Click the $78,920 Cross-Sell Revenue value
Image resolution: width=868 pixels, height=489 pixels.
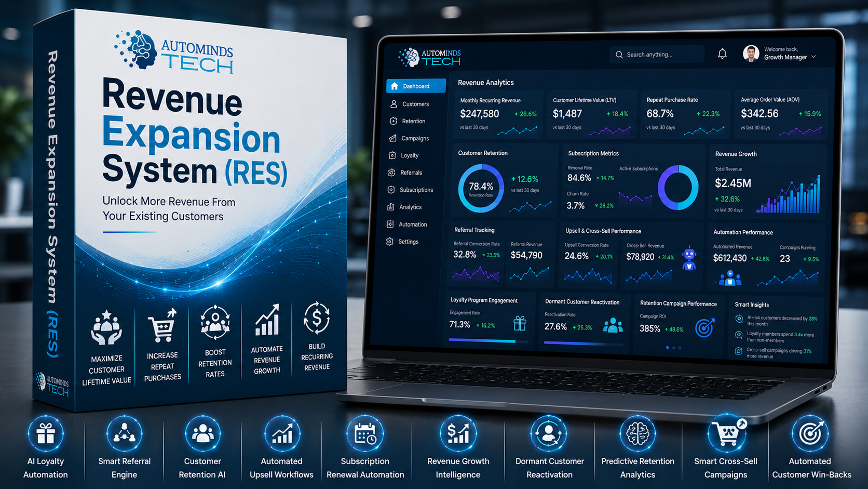(x=640, y=257)
